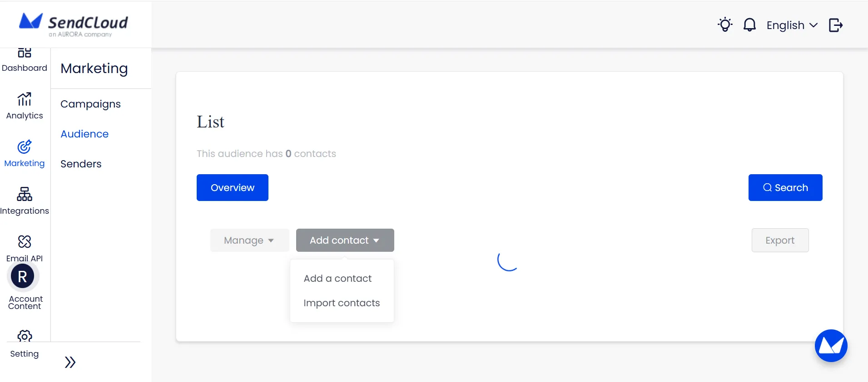Toggle the light/dark theme bulb

click(x=725, y=25)
